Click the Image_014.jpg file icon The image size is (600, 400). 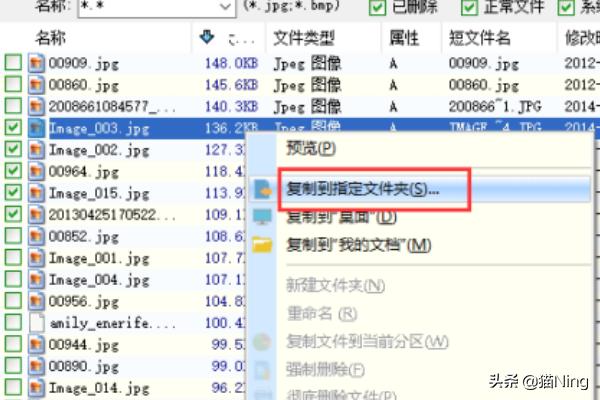(36, 388)
